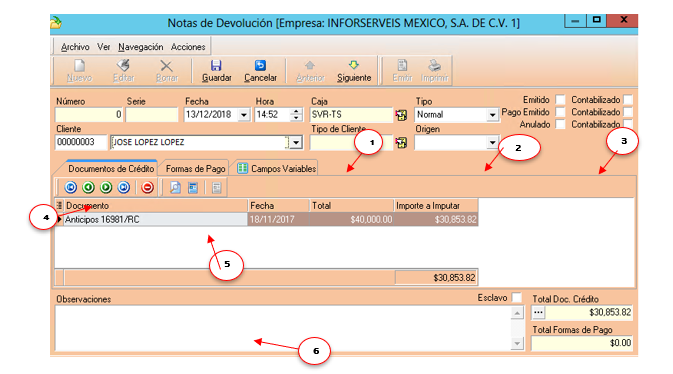Click the Guardar floppy disk icon
This screenshot has height=374, width=673.
pyautogui.click(x=216, y=65)
